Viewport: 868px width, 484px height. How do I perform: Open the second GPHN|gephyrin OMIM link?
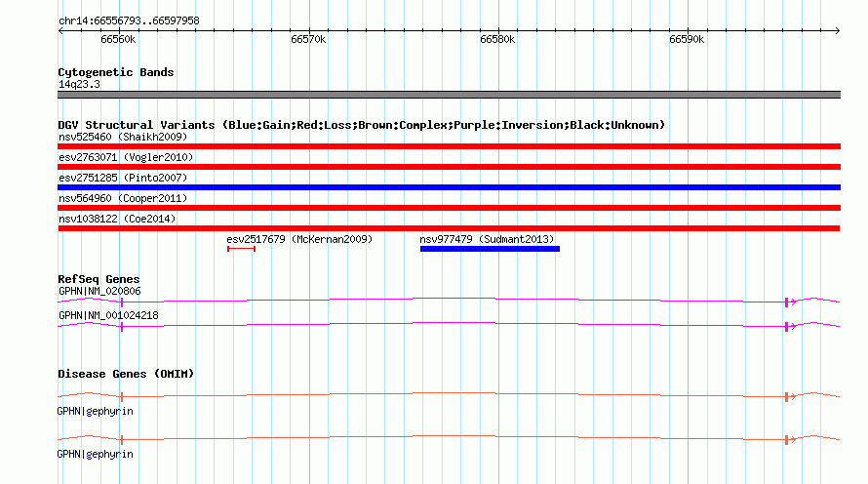coord(96,454)
